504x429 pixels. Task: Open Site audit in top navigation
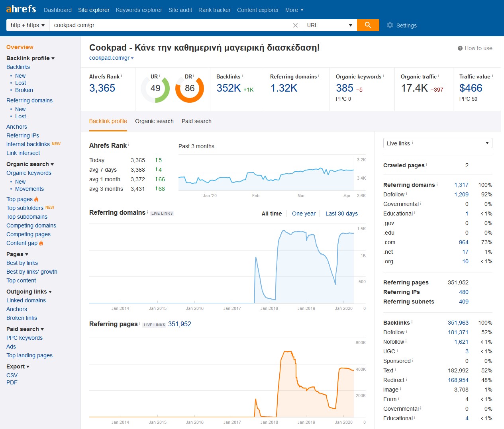pyautogui.click(x=180, y=10)
